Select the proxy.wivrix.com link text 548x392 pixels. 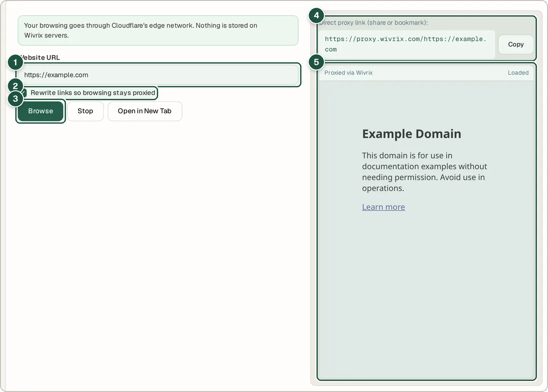point(406,44)
